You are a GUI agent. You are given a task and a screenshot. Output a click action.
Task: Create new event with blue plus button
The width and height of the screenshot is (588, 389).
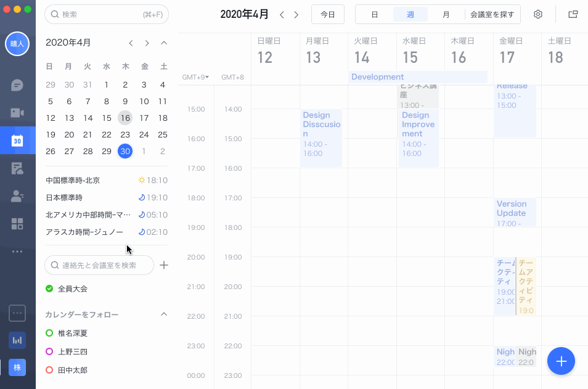pos(561,361)
